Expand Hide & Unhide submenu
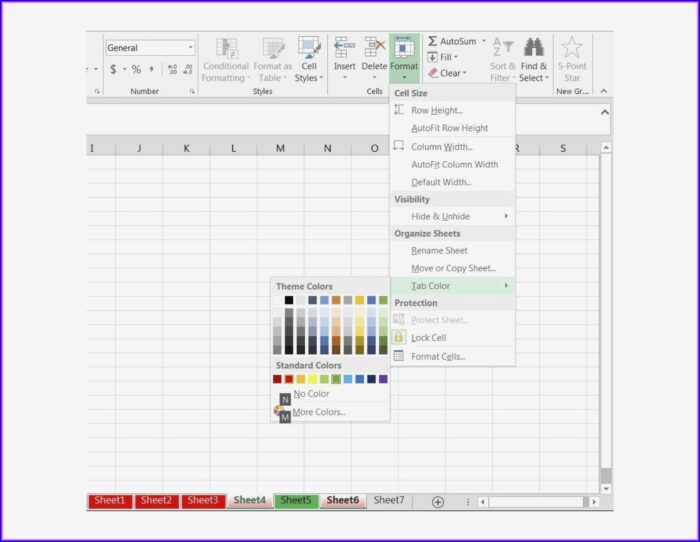Screen dimensions: 700x542 point(453,216)
